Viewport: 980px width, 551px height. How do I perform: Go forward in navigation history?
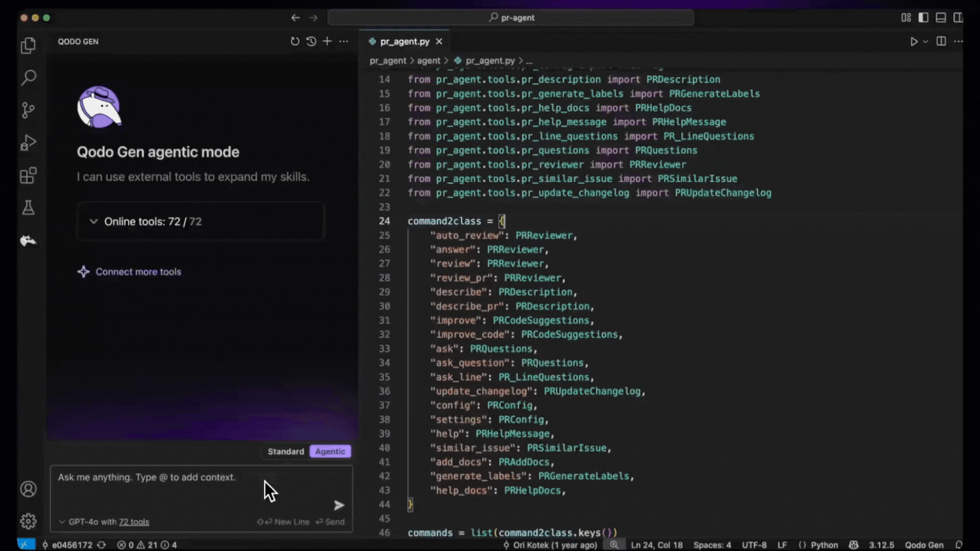point(313,18)
